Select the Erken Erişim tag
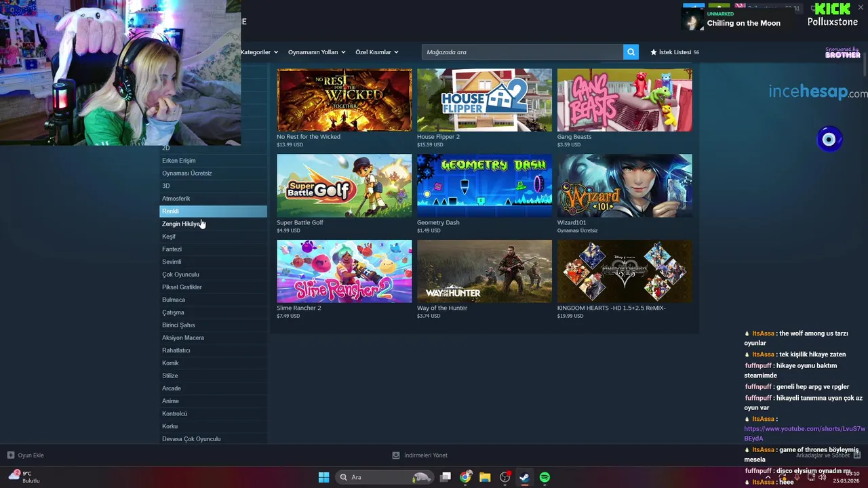Screen dimensions: 868x488 point(213,161)
